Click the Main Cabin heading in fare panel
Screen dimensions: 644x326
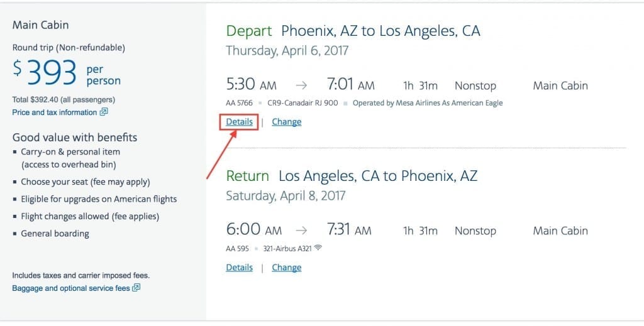pos(40,25)
